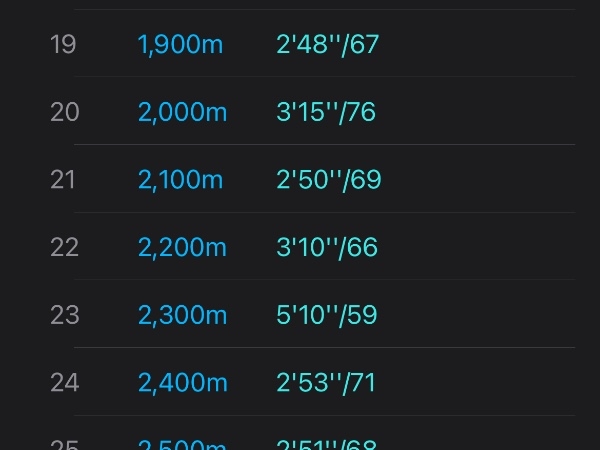Screen dimensions: 600x450
Task: Tap the 1,900m distance value
Action: pos(180,45)
